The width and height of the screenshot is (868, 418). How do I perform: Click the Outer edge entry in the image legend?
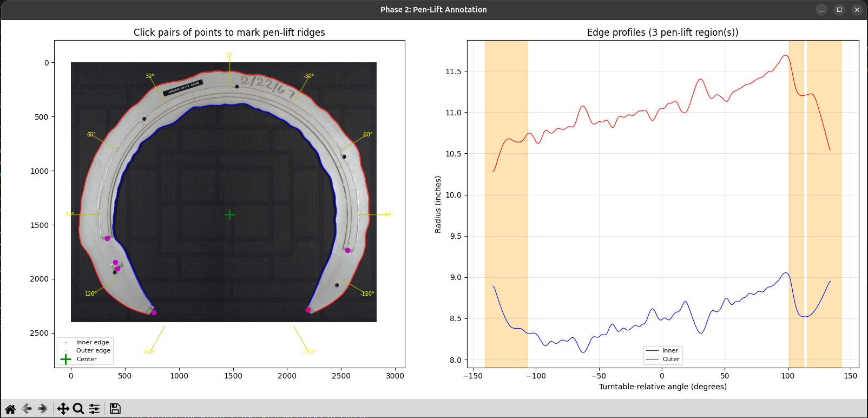[x=93, y=350]
